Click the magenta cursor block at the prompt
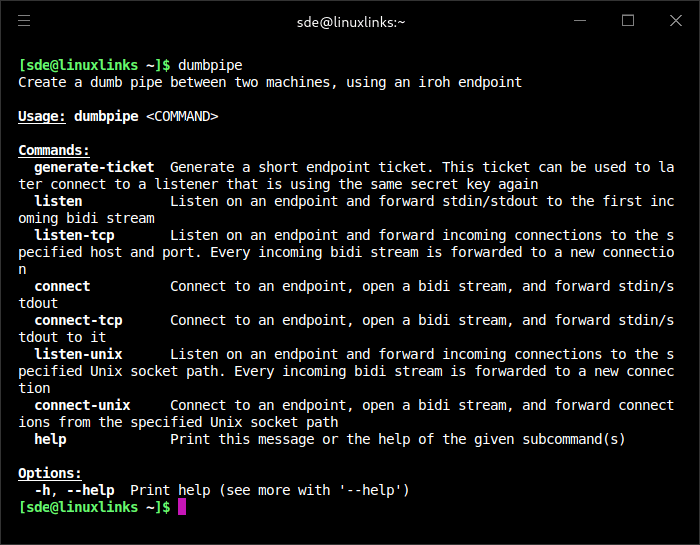This screenshot has height=545, width=700. (182, 508)
